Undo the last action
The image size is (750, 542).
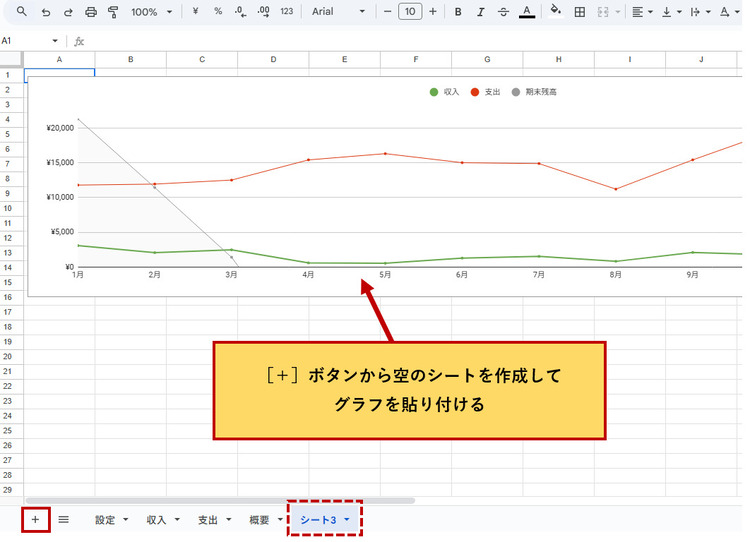click(45, 12)
